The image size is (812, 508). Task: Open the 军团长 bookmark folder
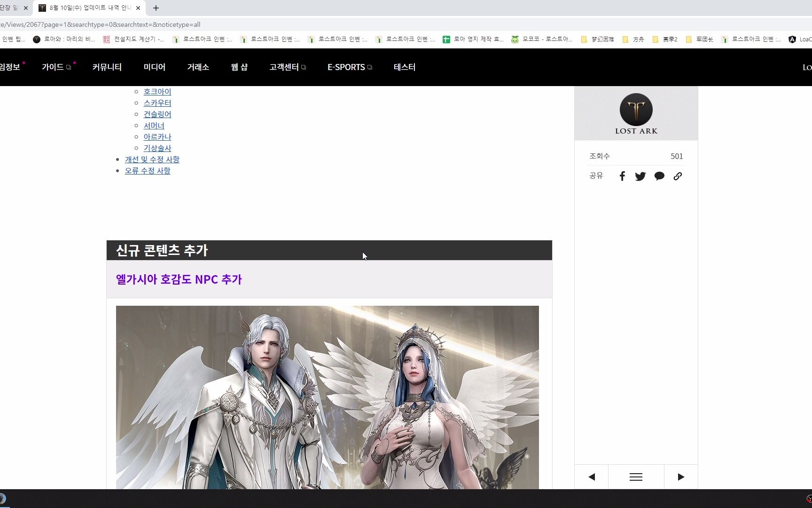(700, 40)
